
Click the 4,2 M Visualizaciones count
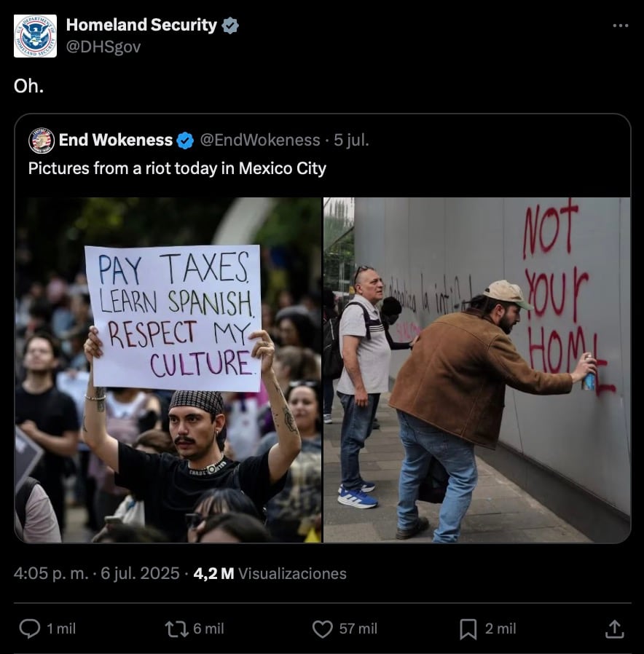pos(270,573)
